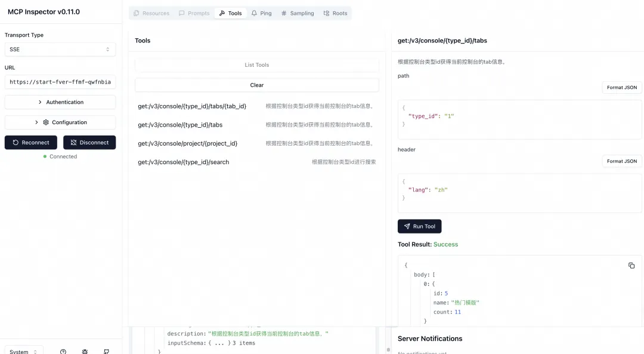Click the get:/v3/console/{type_id}/tabs panel heading
Image resolution: width=644 pixels, height=354 pixels.
click(442, 41)
